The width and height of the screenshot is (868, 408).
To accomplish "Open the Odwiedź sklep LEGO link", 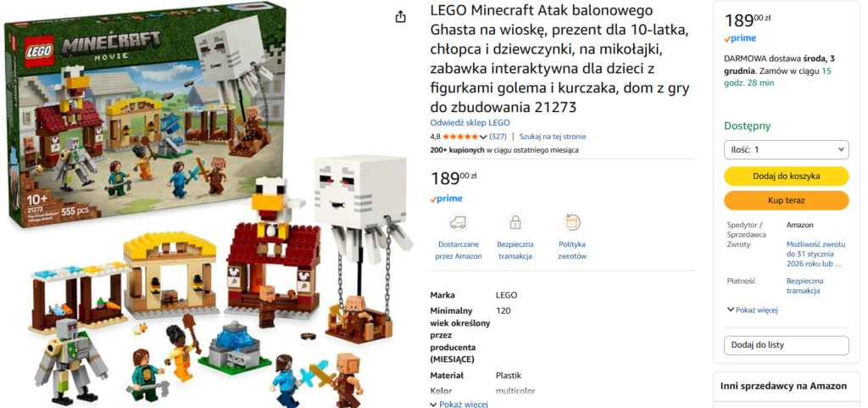I will click(x=470, y=123).
